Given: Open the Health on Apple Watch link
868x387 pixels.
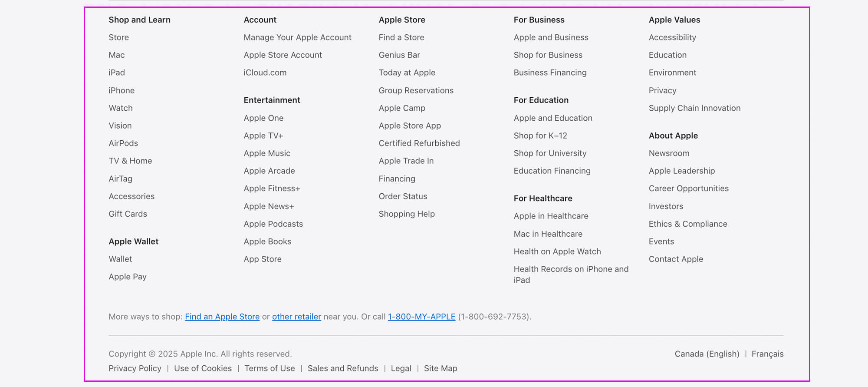Looking at the screenshot, I should point(557,251).
